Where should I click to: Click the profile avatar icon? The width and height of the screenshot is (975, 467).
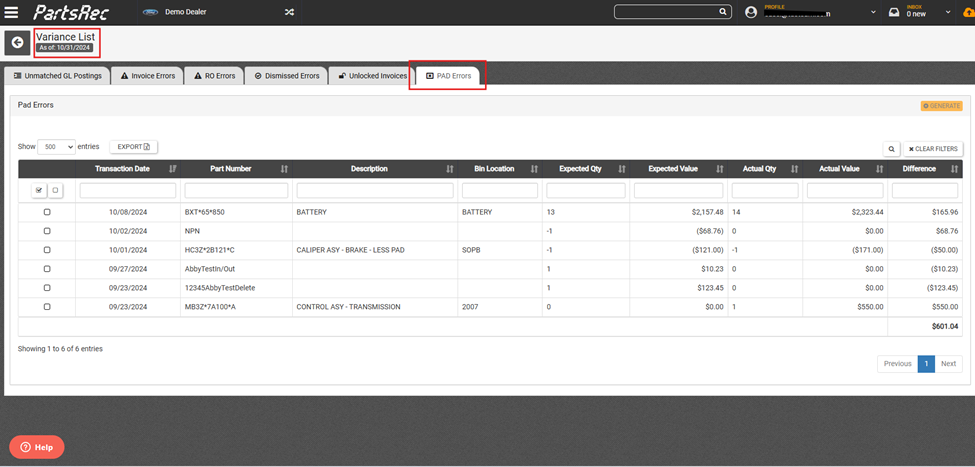click(752, 12)
